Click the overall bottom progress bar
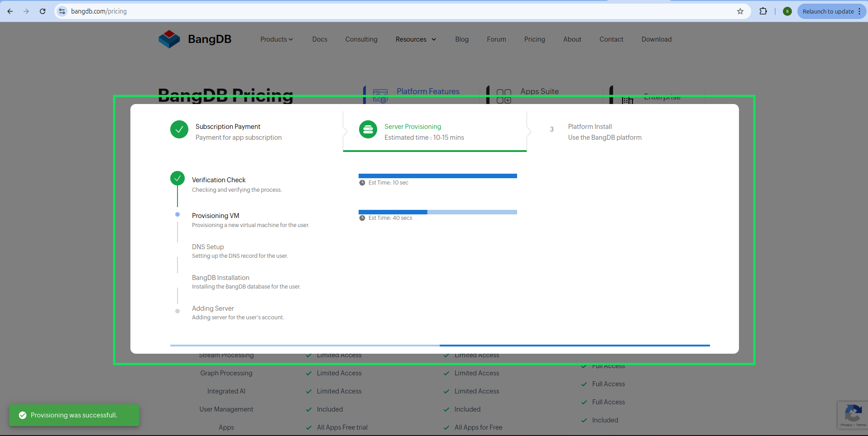This screenshot has width=868, height=436. click(x=440, y=346)
